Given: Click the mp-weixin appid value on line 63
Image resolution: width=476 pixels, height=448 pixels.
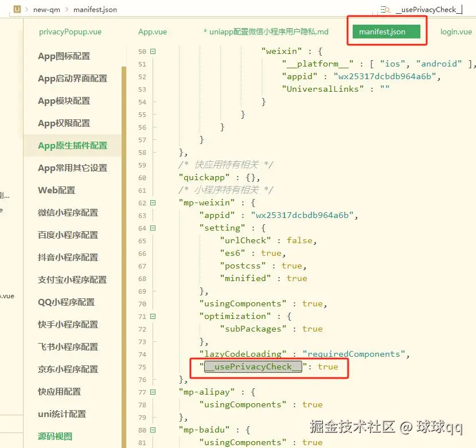Looking at the screenshot, I should pyautogui.click(x=302, y=215).
